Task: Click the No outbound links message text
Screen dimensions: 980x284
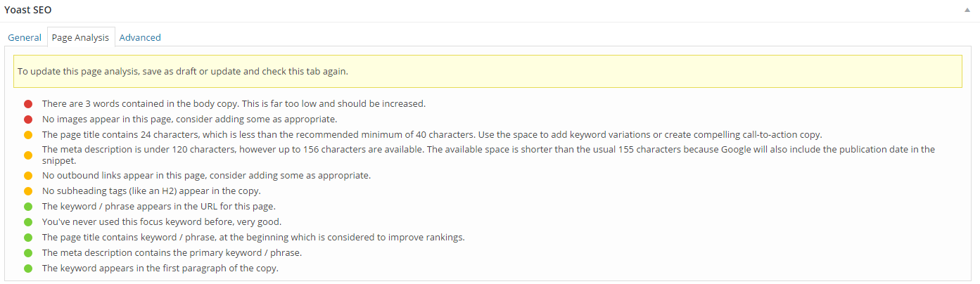Action: tap(206, 176)
